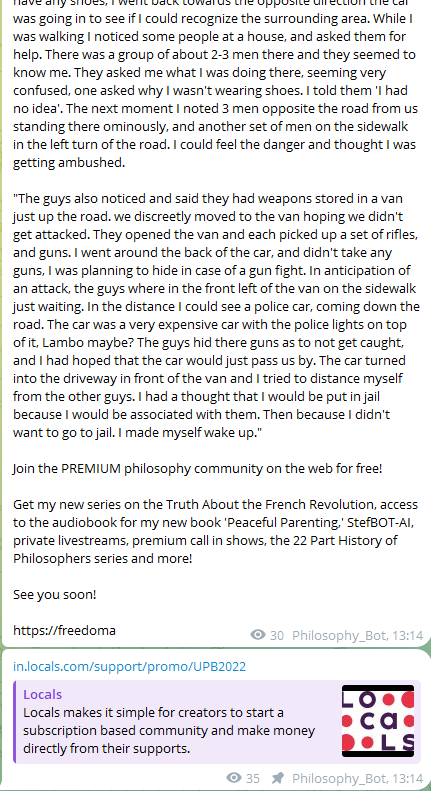Click the views eye icon beside 35
Screen dimensions: 431x791
(234, 777)
